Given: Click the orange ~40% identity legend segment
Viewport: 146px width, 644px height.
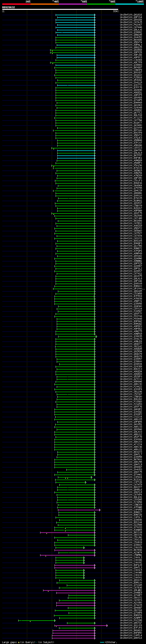Looking at the screenshot, I should tap(45, 4).
